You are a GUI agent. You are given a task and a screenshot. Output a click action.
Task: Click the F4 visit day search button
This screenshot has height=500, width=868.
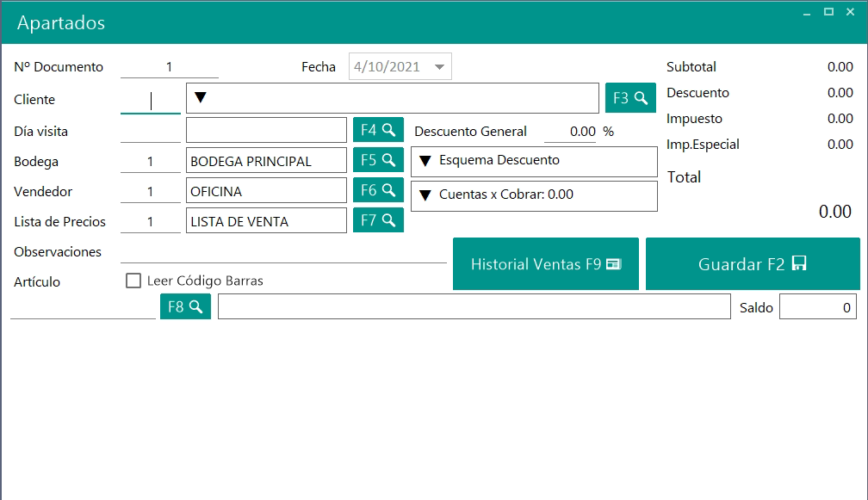[x=378, y=131]
